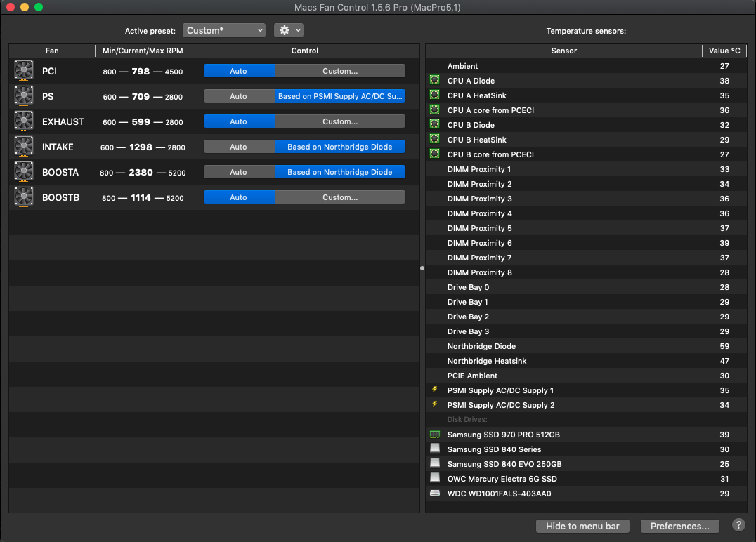Edit PS fan PSMI Supply sensor control
This screenshot has width=756, height=542.
(340, 96)
